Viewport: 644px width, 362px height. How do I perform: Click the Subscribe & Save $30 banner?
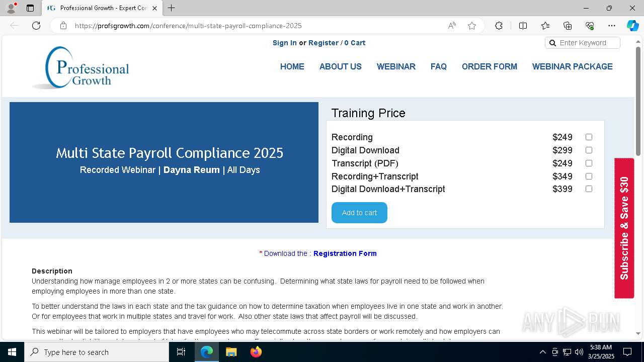(624, 228)
